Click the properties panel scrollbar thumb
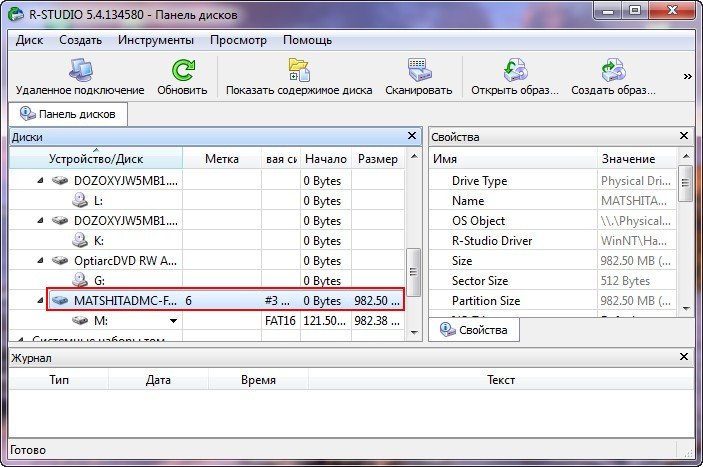Viewport: 703px width, 467px height. tap(685, 183)
